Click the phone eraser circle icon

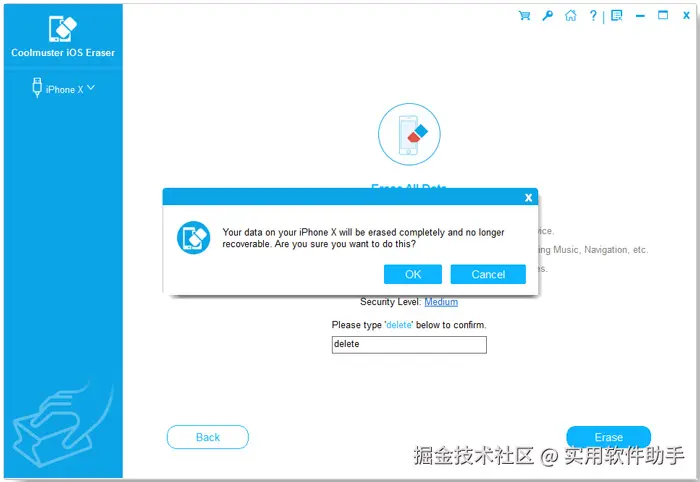(x=409, y=134)
